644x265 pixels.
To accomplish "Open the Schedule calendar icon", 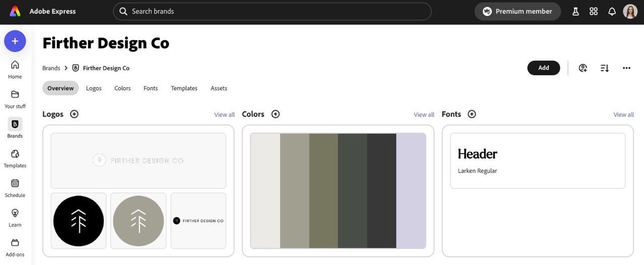I will (15, 183).
